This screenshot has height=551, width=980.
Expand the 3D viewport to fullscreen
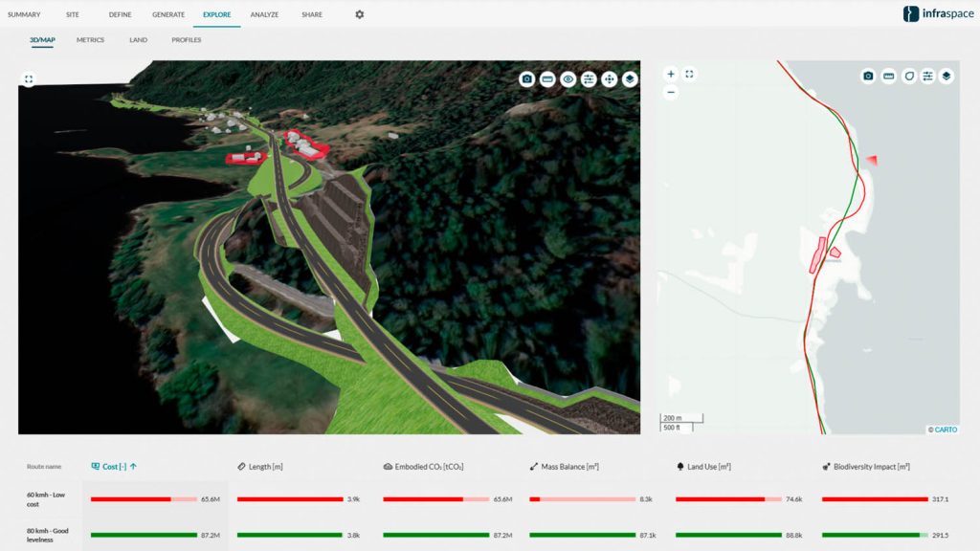pos(30,79)
